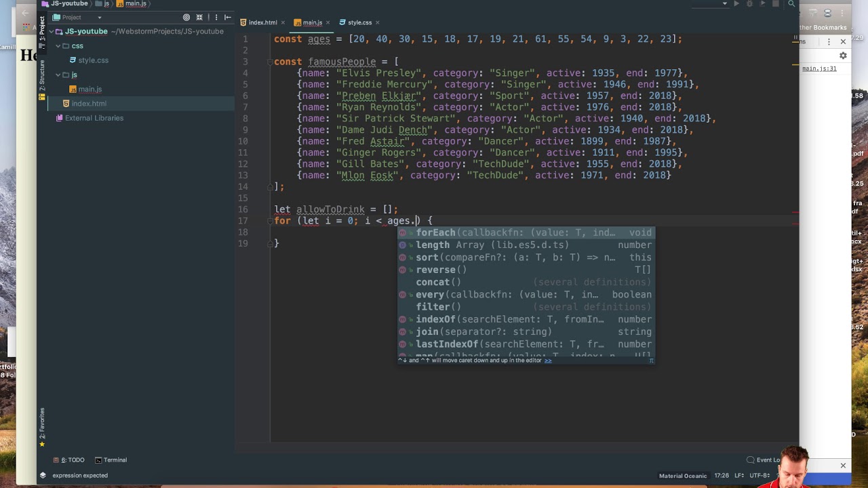Collapse all in Project panel
868x488 pixels.
tap(199, 17)
